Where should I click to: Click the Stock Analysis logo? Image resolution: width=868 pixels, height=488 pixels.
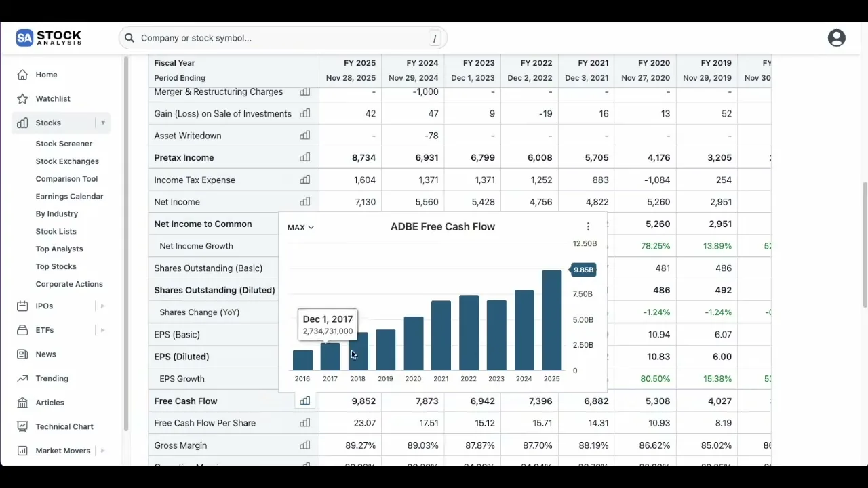(49, 38)
